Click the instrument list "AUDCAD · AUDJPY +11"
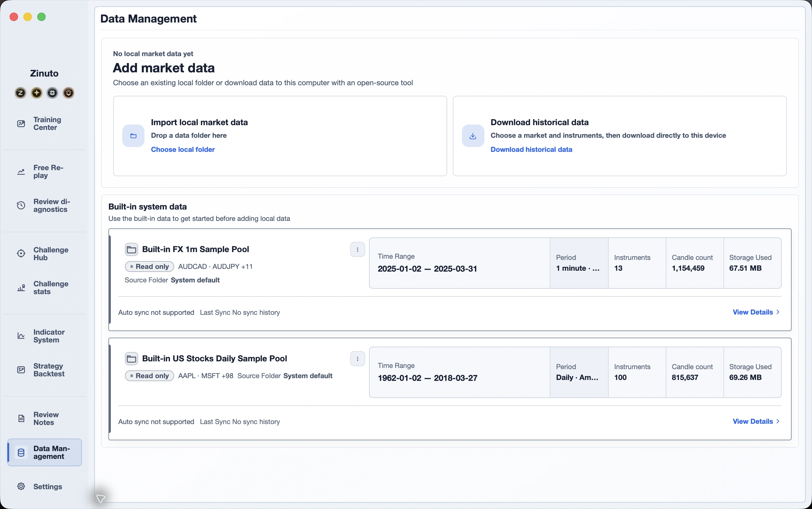This screenshot has height=509, width=812. pyautogui.click(x=216, y=267)
